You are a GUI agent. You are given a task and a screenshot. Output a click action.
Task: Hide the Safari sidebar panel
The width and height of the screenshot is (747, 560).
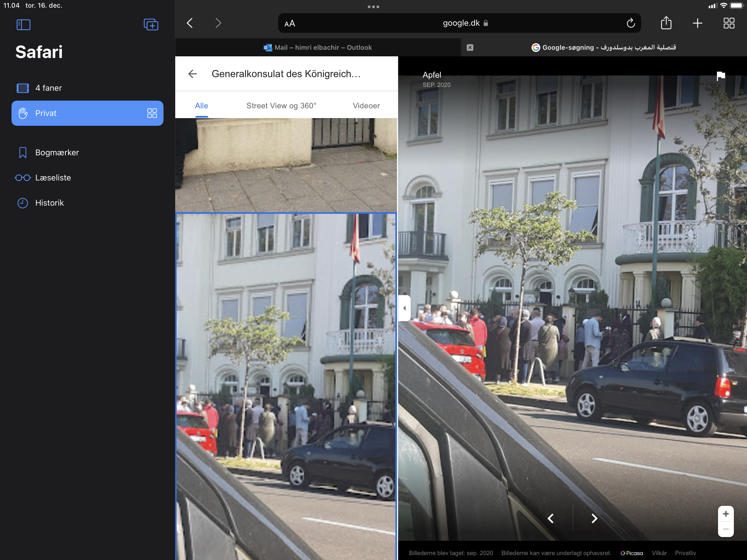click(23, 24)
